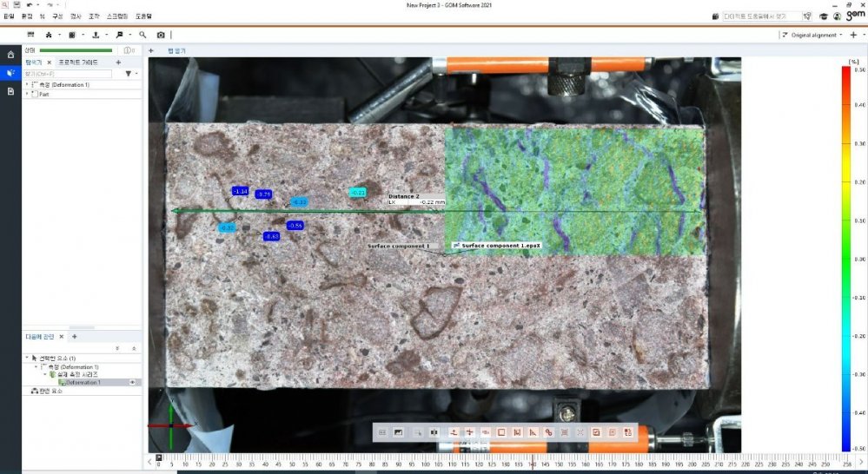Screen dimensions: 868x474
Task: Open the report page icon in left sidebar
Action: point(10,91)
